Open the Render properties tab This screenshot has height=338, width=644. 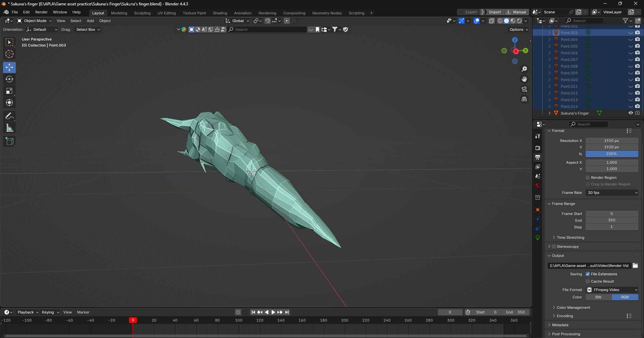click(x=538, y=148)
